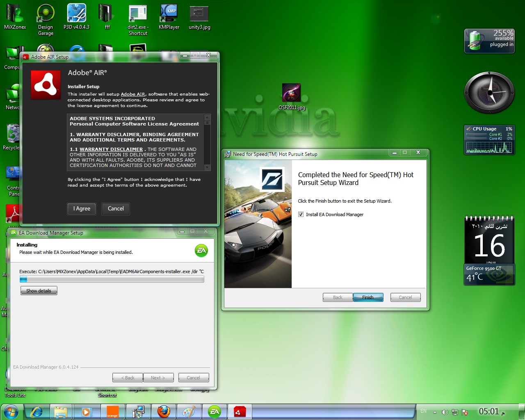Click the EN language indicator
The width and height of the screenshot is (525, 420).
pyautogui.click(x=424, y=411)
